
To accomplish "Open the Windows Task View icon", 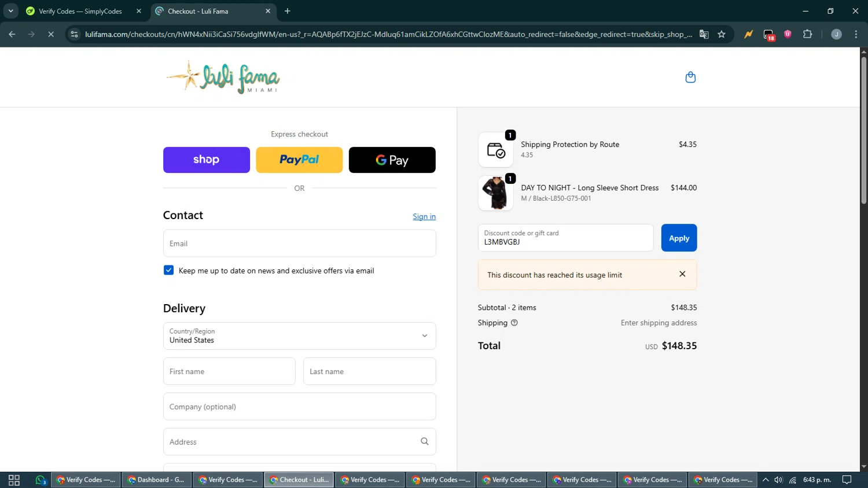I will click(14, 480).
